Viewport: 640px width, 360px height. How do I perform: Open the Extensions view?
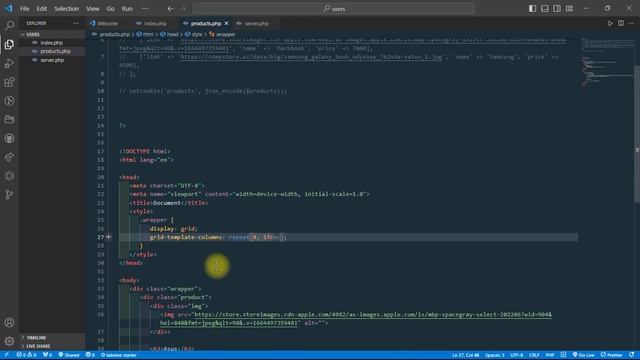[9, 82]
